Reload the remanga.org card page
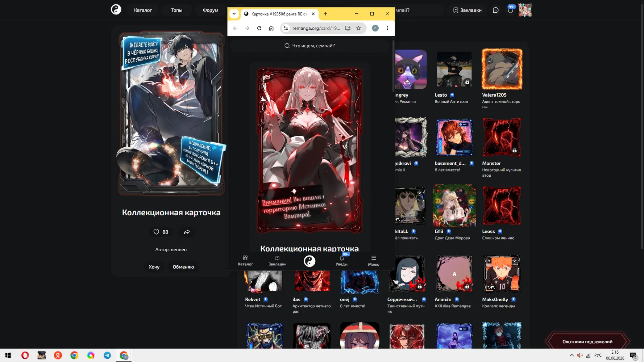Image resolution: width=644 pixels, height=362 pixels. (x=259, y=28)
